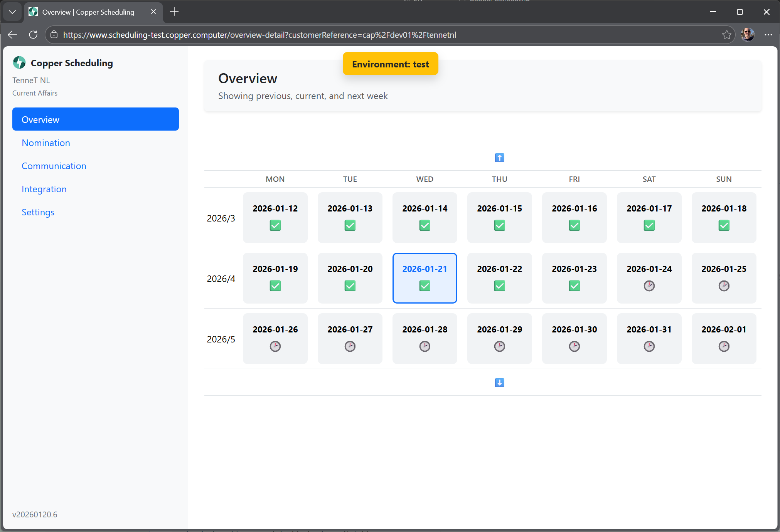This screenshot has height=532, width=780.
Task: Open the Integration link in sidebar
Action: 44,189
